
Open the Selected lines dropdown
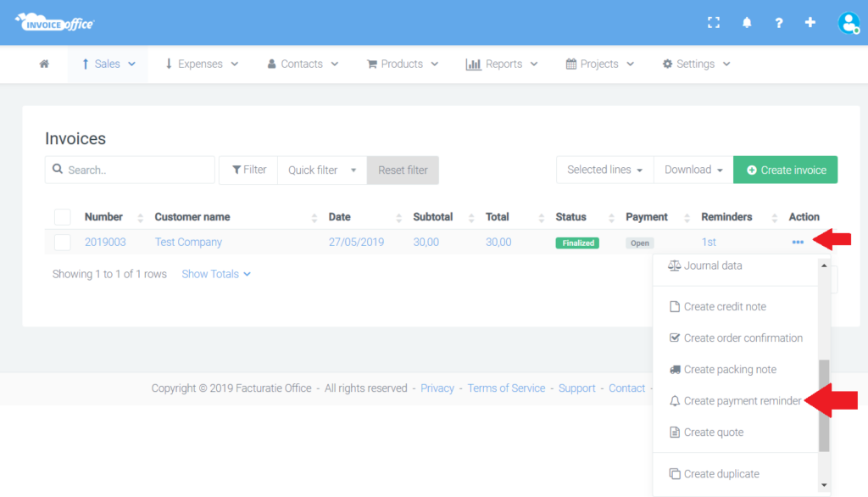pos(605,170)
